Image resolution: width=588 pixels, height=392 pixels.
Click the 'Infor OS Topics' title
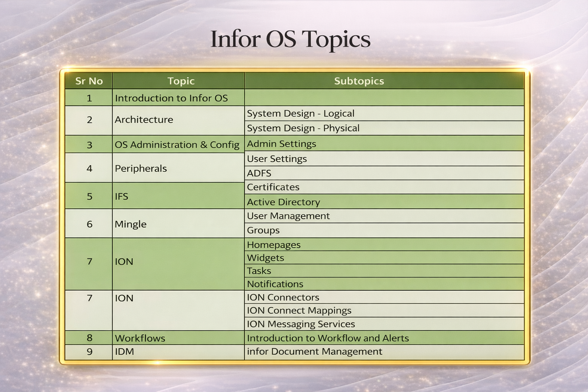[x=290, y=38]
